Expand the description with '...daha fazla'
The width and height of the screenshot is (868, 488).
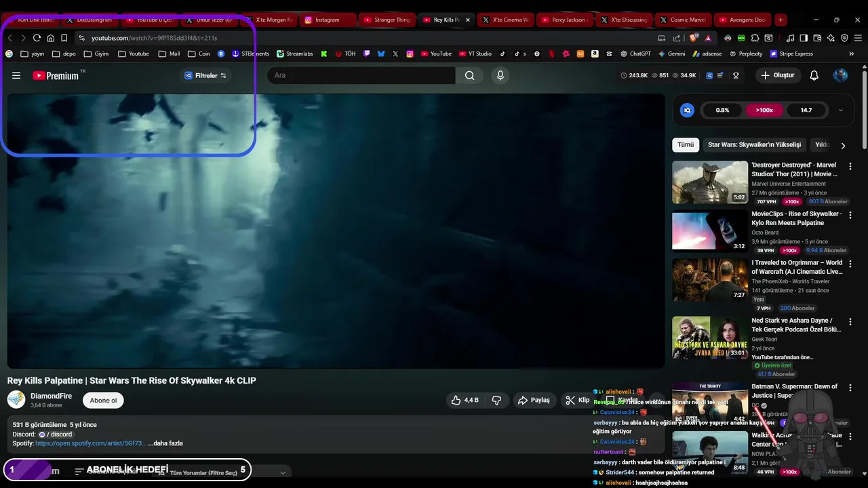165,443
